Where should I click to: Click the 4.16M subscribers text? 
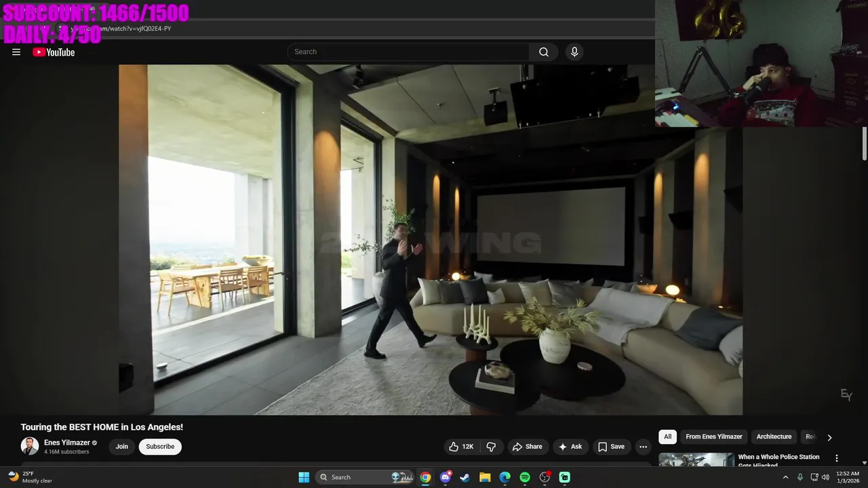tap(66, 451)
